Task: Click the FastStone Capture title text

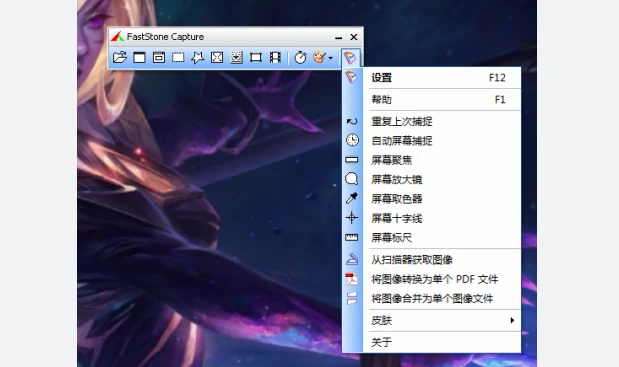Action: (x=165, y=37)
